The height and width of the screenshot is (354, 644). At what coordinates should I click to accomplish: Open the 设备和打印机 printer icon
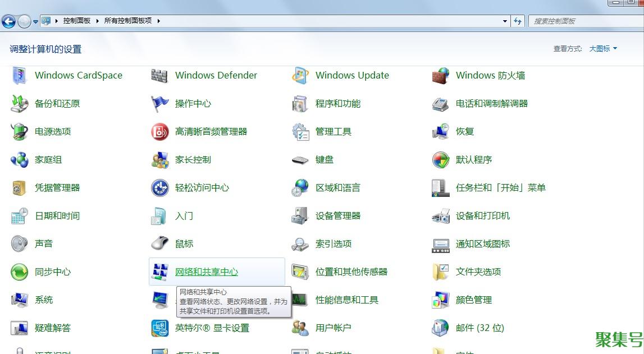(x=440, y=216)
